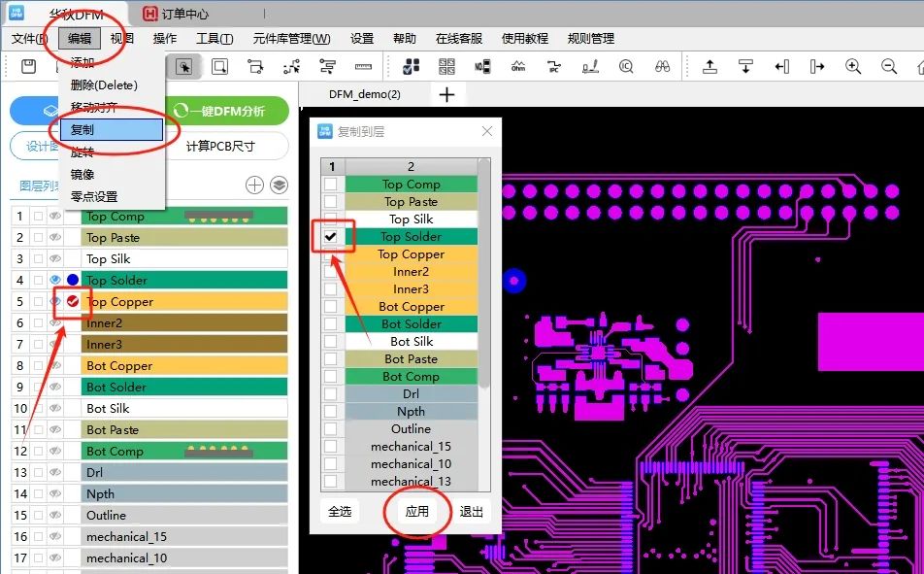The width and height of the screenshot is (924, 574).
Task: Click the 计算PCB尺寸 button
Action: 220,147
